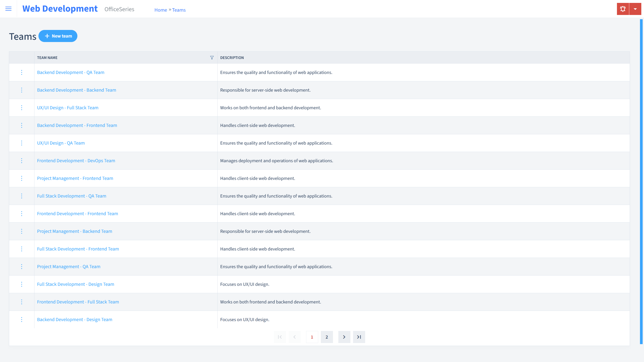Expand the Backend Development - Frontend Team entry
The width and height of the screenshot is (644, 362).
[x=22, y=125]
